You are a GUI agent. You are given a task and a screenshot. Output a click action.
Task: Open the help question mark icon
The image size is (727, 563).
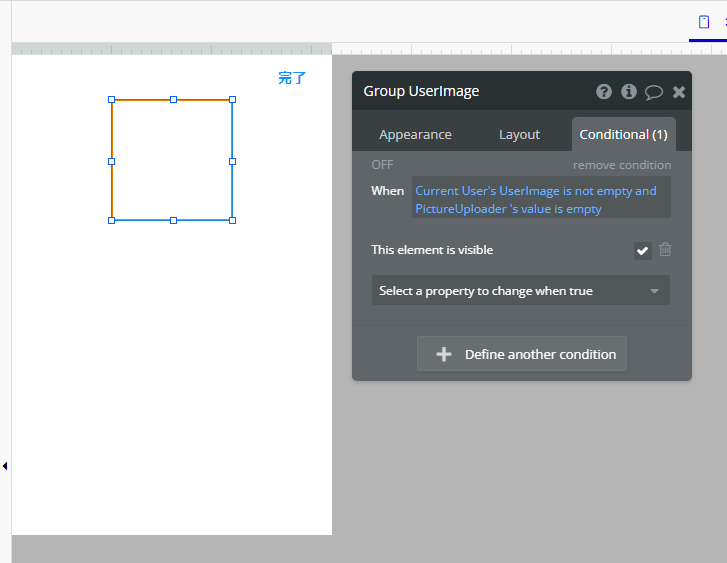tap(604, 92)
